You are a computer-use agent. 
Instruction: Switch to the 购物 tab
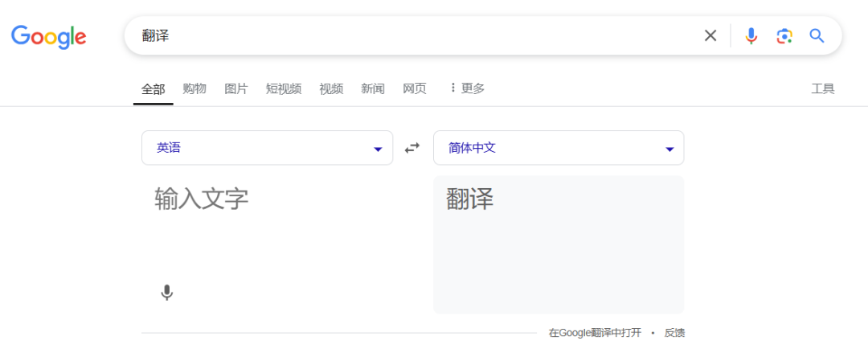[194, 88]
